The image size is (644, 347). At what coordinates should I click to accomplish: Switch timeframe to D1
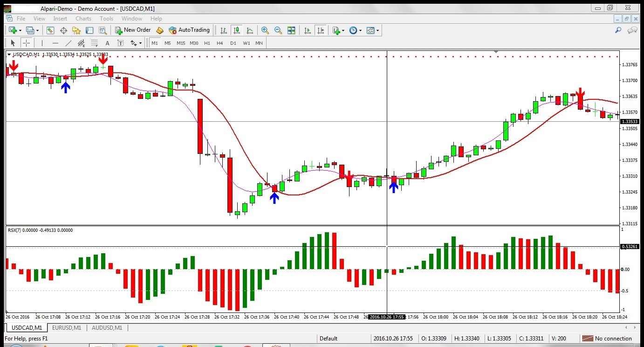(x=233, y=43)
